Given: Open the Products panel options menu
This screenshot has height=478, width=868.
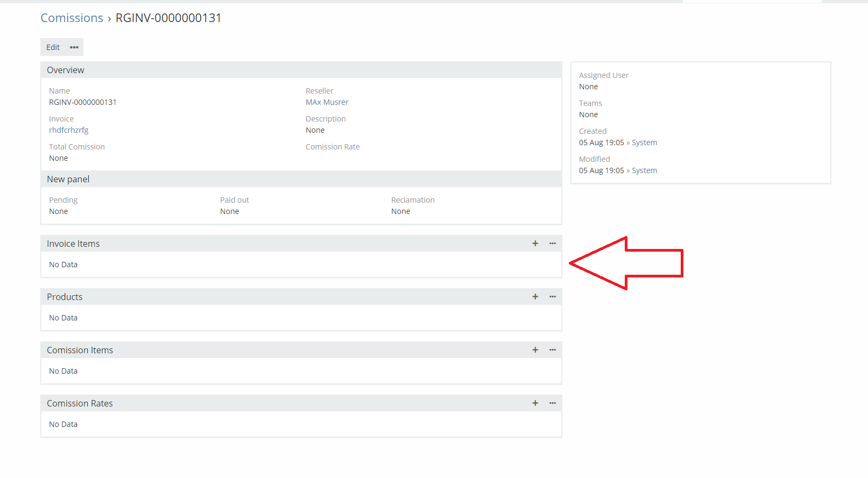Looking at the screenshot, I should [552, 297].
